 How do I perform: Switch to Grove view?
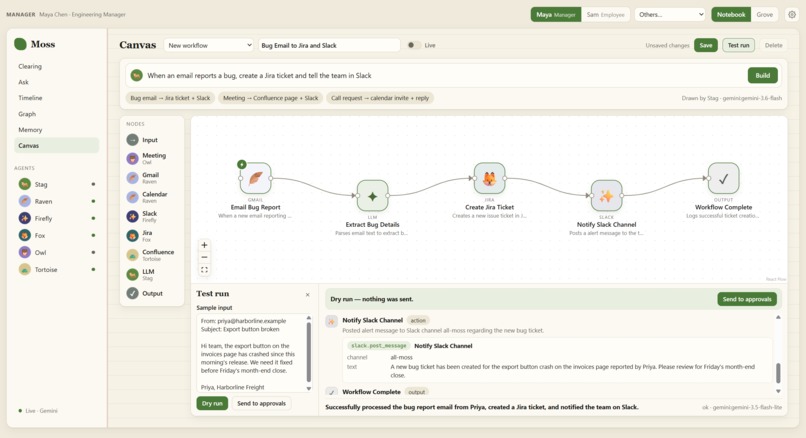coord(764,14)
